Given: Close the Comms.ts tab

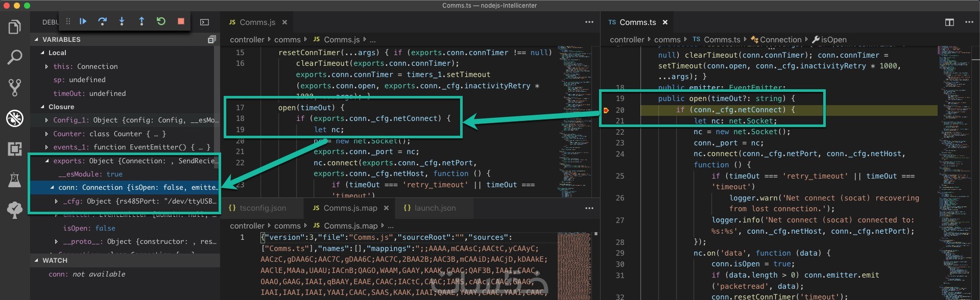Looking at the screenshot, I should pyautogui.click(x=665, y=22).
